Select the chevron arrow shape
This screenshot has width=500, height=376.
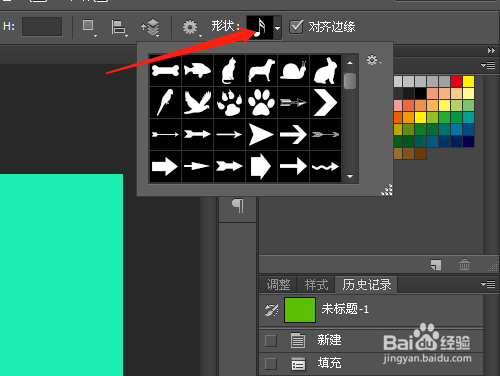[x=325, y=103]
